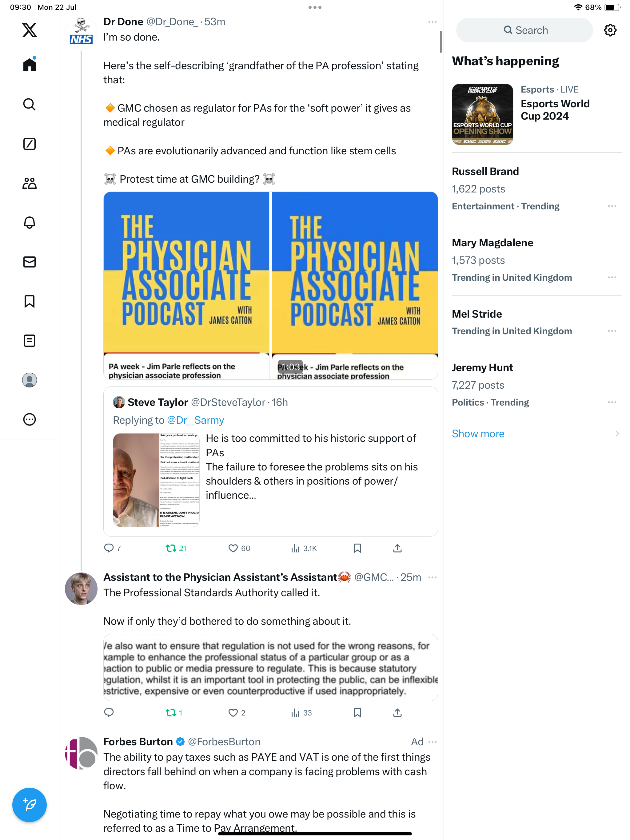Viewport: 630px width, 840px height.
Task: Follow the @Dr__Sarmy mention link
Action: click(195, 420)
